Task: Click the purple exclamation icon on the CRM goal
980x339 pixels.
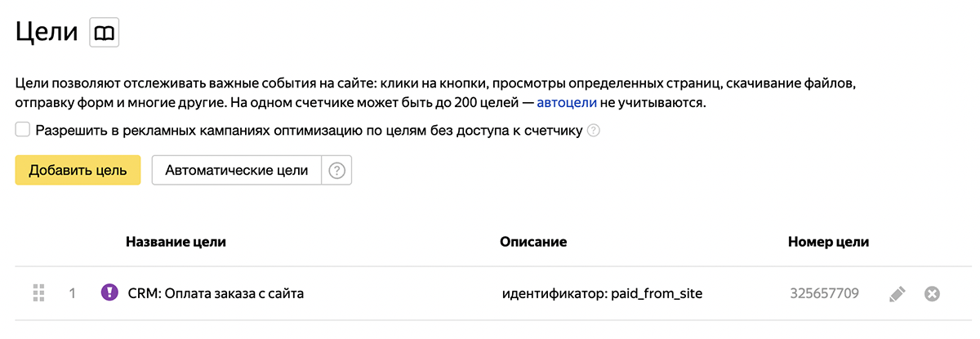Action: point(109,292)
